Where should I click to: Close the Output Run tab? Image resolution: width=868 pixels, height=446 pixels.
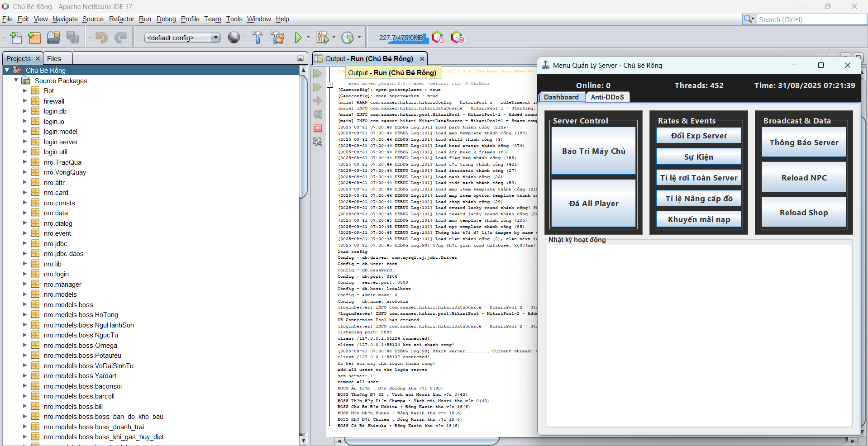tap(422, 59)
